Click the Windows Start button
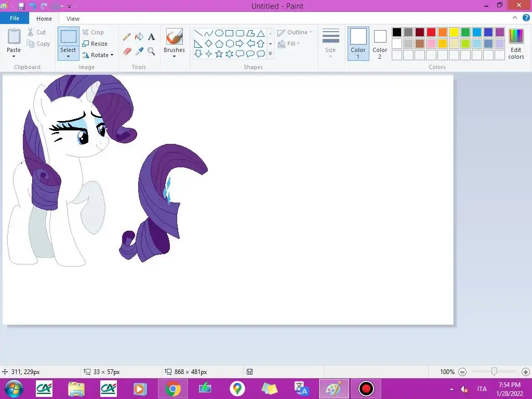The height and width of the screenshot is (399, 532). point(14,389)
